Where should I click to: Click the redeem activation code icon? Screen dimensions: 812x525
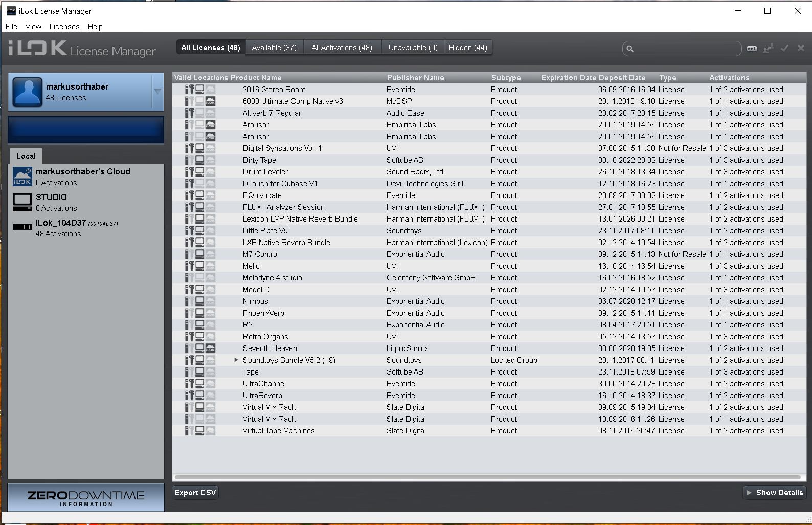pyautogui.click(x=752, y=48)
